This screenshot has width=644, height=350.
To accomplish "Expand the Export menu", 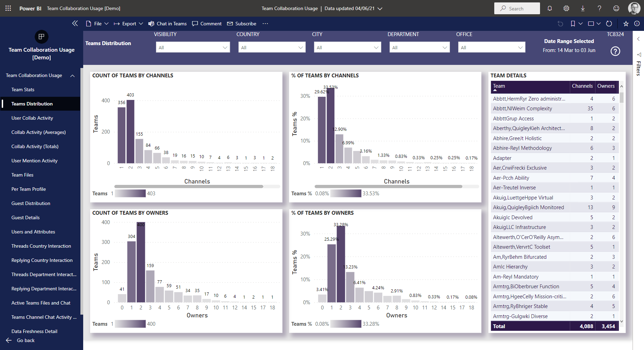I will pos(129,24).
